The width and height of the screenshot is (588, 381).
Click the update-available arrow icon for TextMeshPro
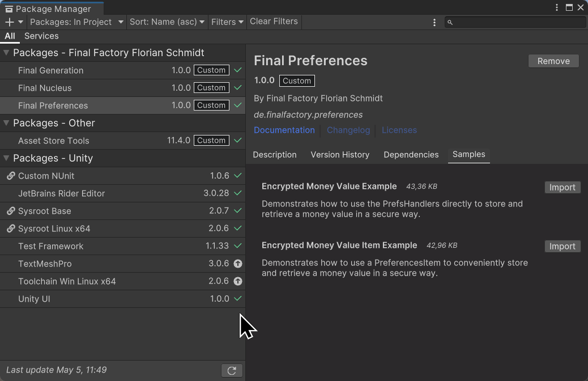238,264
